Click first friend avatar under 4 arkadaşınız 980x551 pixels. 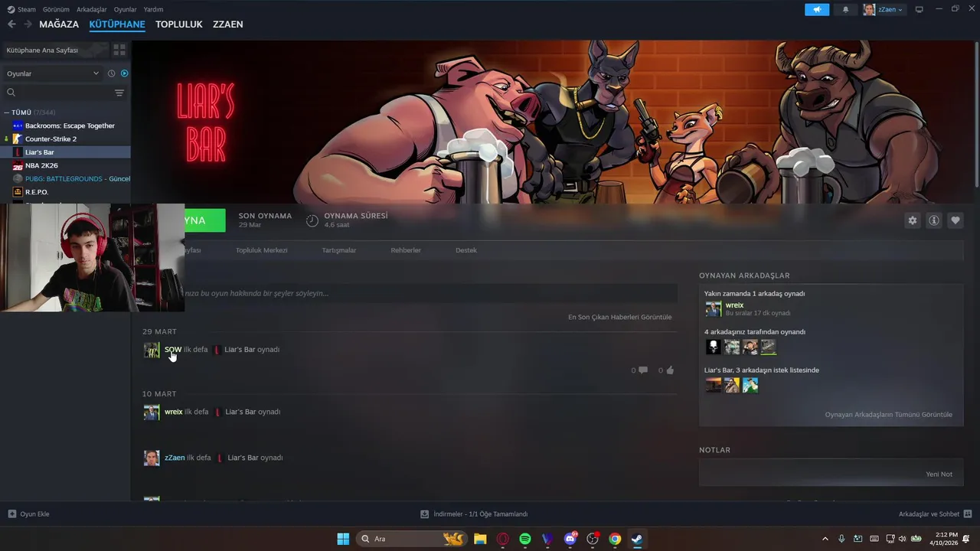pos(714,347)
